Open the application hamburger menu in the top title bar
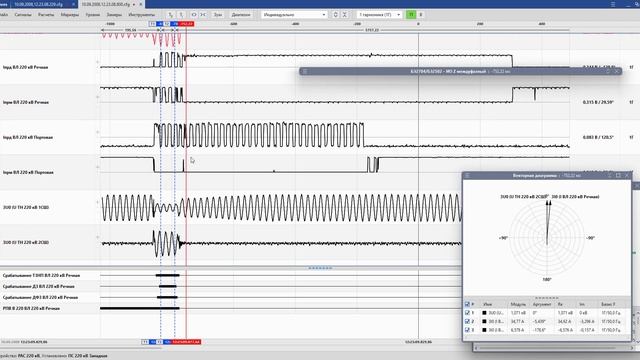The height and width of the screenshot is (360, 640). (x=613, y=4)
